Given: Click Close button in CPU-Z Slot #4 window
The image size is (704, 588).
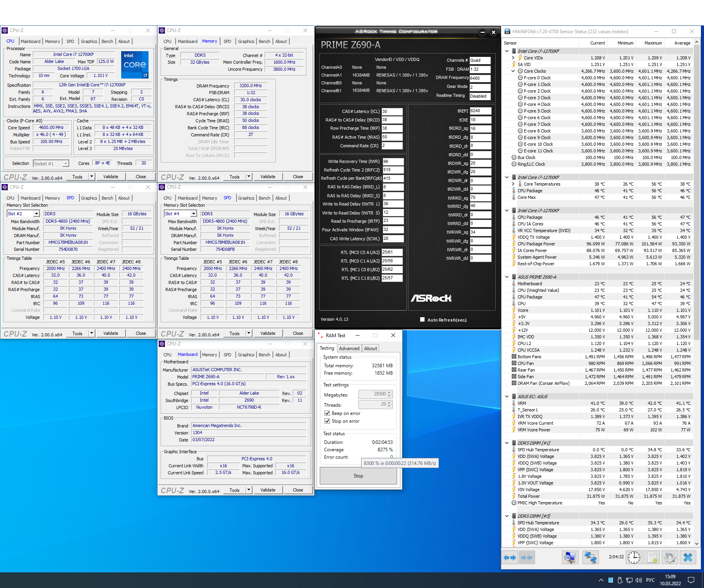Looking at the screenshot, I should coord(298,333).
